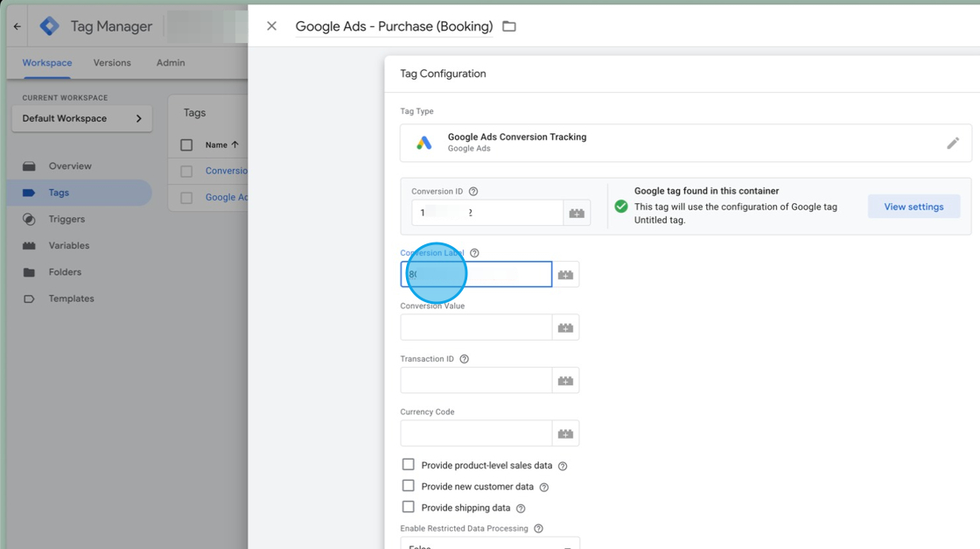
Task: Click the folder icon next to tag name
Action: 509,26
